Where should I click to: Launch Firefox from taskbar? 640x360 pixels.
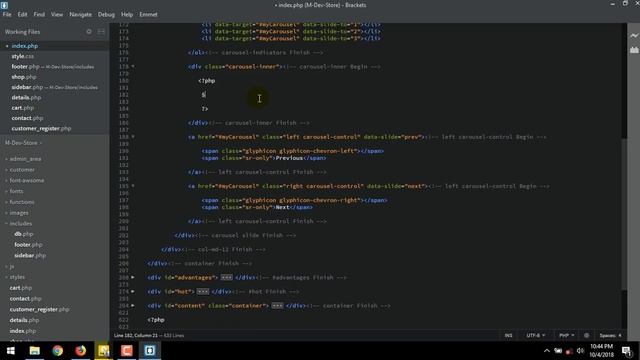click(80, 351)
